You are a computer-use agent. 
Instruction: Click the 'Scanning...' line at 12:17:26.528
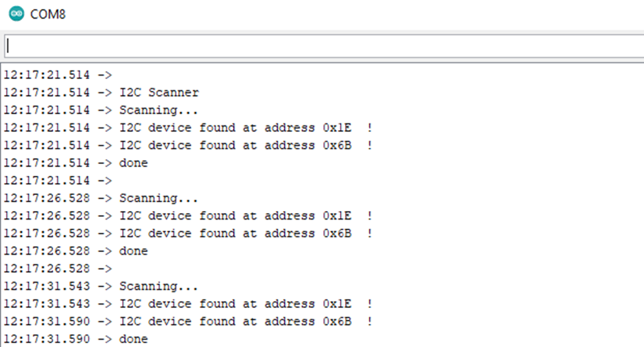[x=101, y=198]
